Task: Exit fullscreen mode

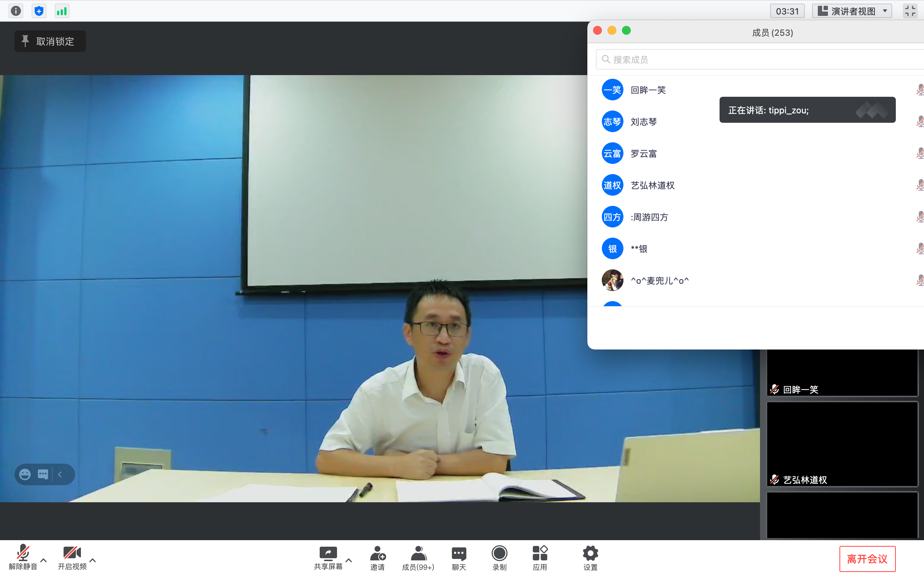Action: (911, 11)
